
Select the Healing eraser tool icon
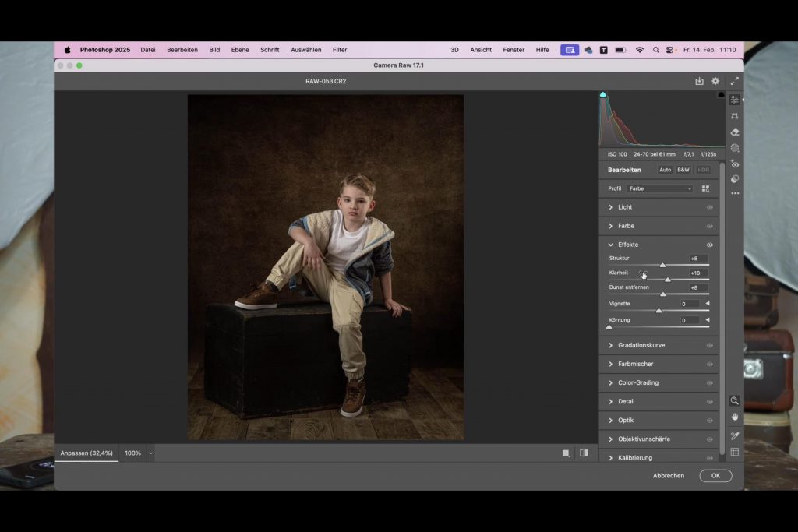(734, 132)
